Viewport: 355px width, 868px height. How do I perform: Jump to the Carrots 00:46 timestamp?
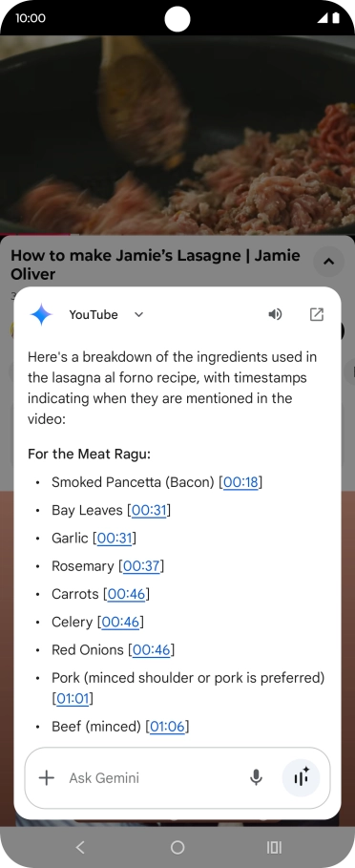point(126,594)
